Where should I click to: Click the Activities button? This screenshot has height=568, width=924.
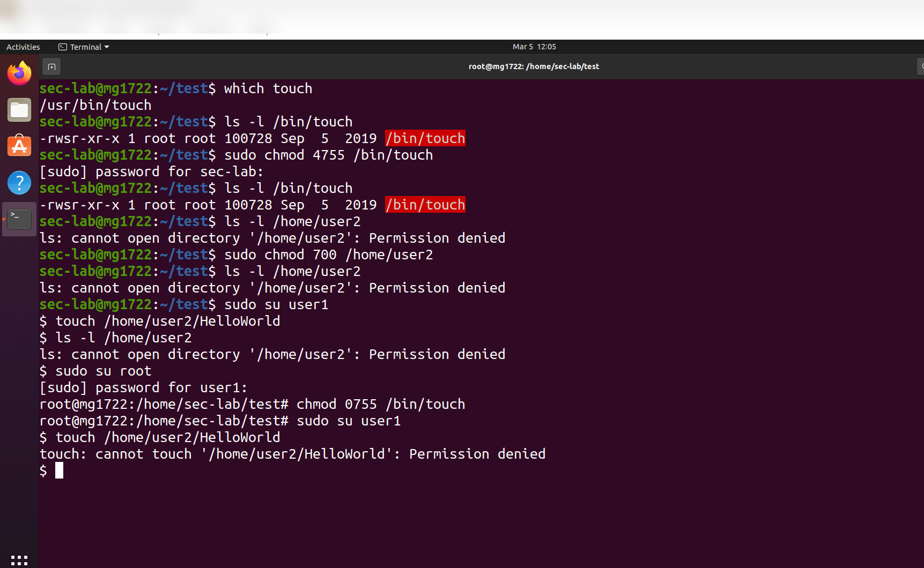(x=23, y=47)
